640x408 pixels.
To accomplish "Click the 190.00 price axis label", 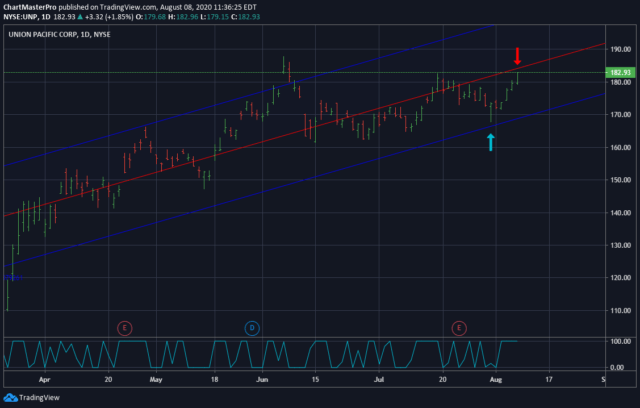I will 620,49.
